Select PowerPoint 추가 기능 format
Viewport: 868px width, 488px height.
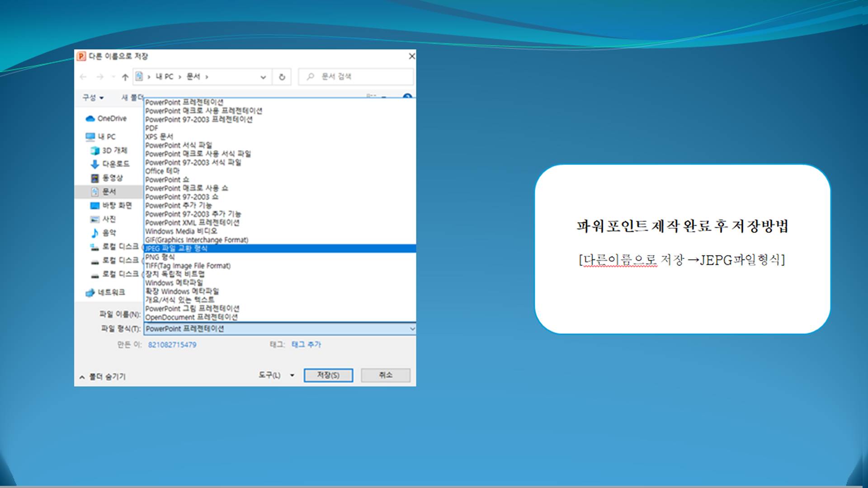click(280, 206)
